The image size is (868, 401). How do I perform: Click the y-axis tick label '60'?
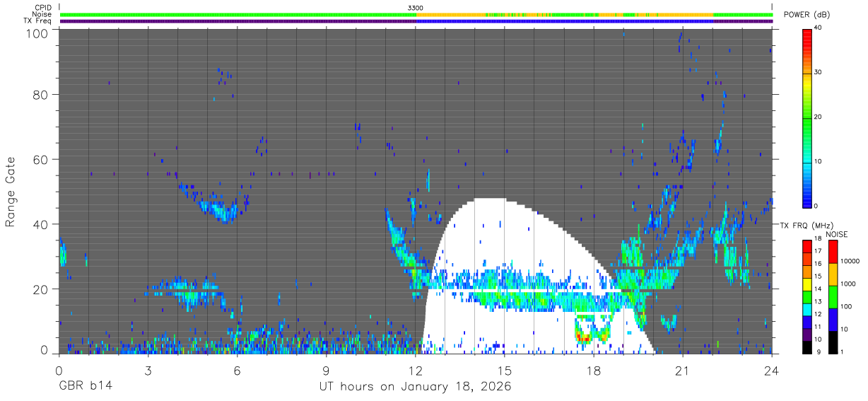[41, 160]
